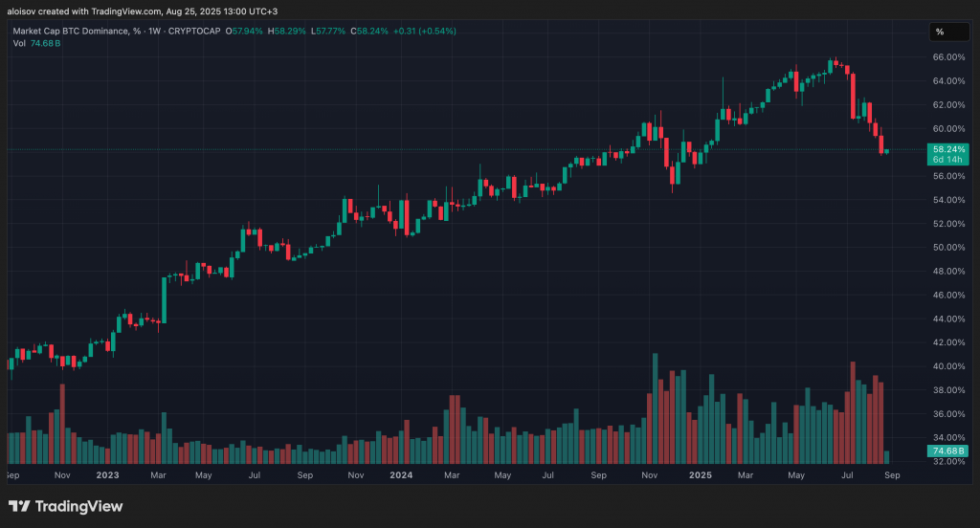
Task: Click the 56.00% price axis label
Action: pos(948,176)
